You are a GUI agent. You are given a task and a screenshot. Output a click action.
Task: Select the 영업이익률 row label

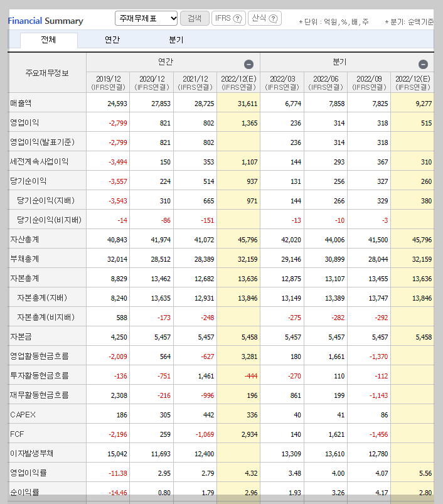point(28,473)
